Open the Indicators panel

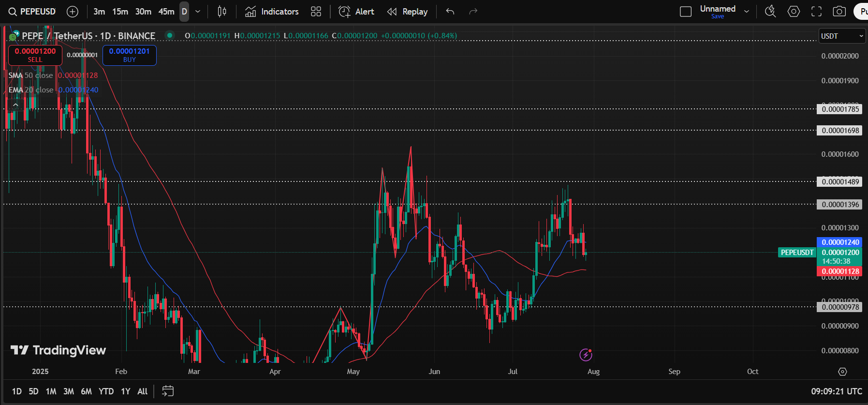[x=272, y=12]
